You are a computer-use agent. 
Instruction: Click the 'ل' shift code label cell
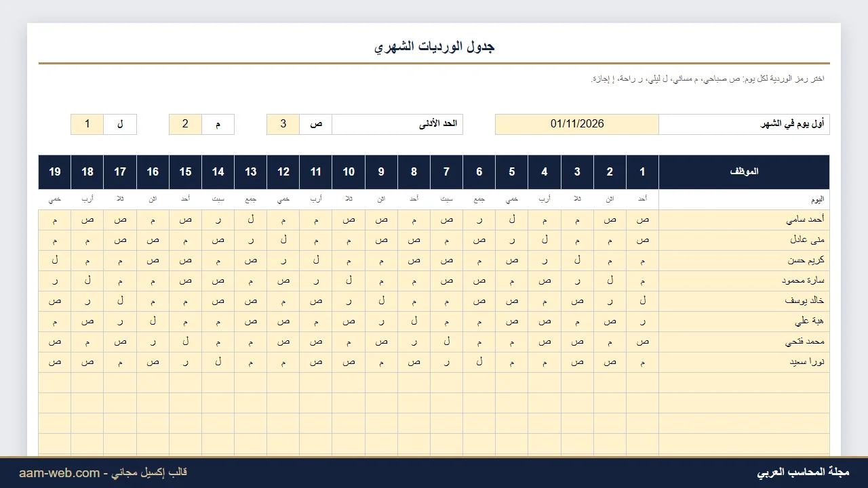[x=120, y=124]
